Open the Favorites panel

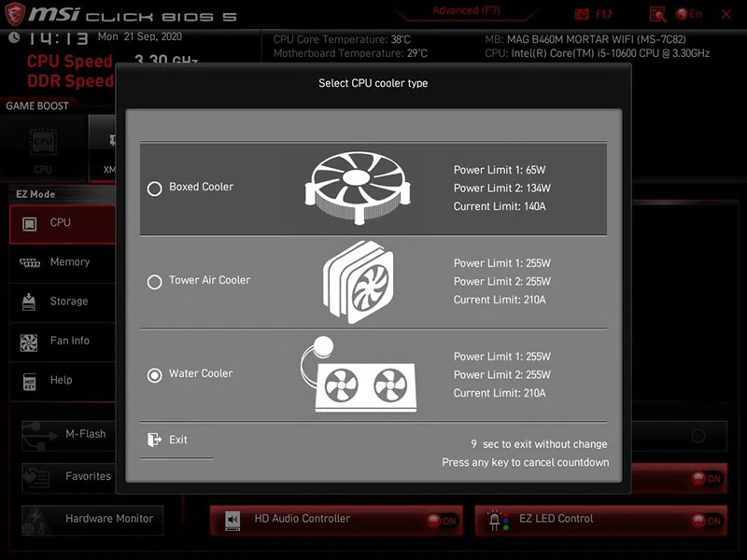(x=69, y=478)
